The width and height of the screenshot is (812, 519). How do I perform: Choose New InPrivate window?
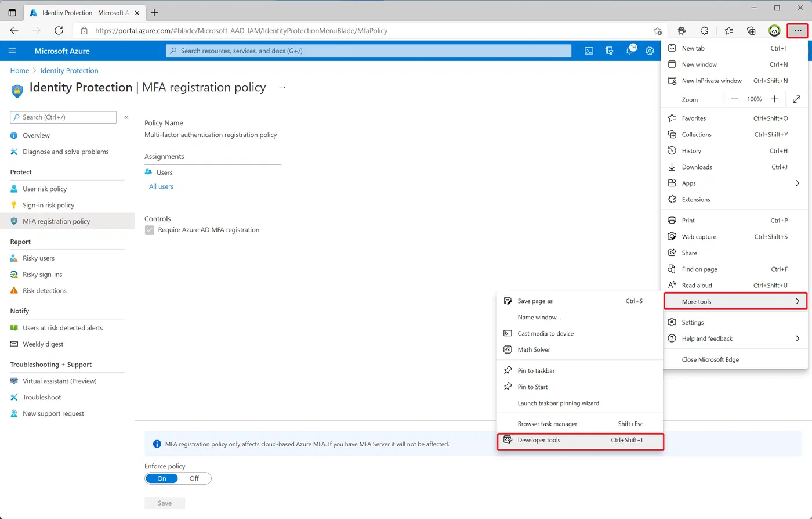[734, 81]
